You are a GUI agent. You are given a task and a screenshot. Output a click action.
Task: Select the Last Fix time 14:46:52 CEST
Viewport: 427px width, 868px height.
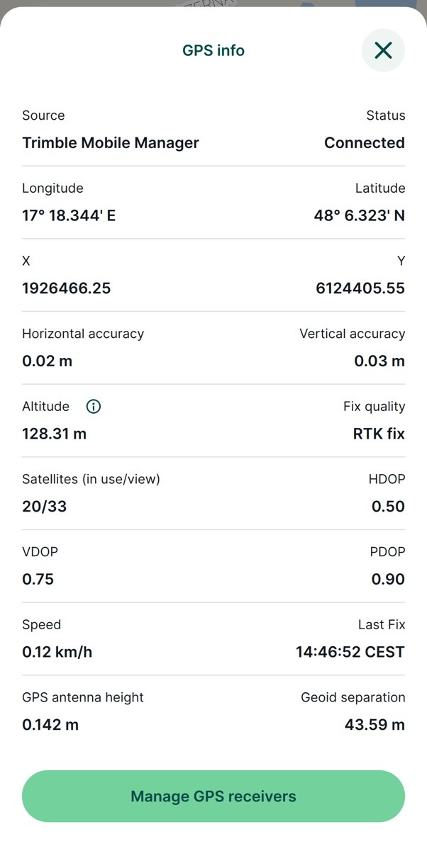(350, 652)
